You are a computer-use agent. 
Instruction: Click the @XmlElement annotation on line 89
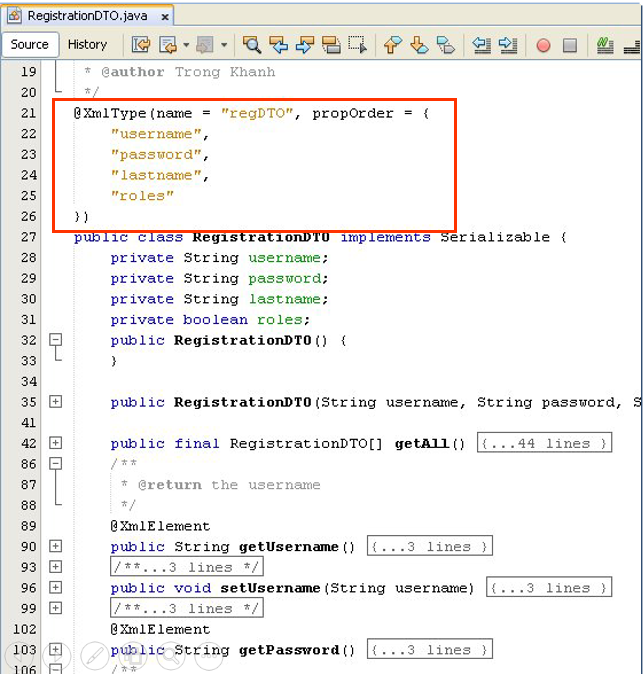pos(160,526)
